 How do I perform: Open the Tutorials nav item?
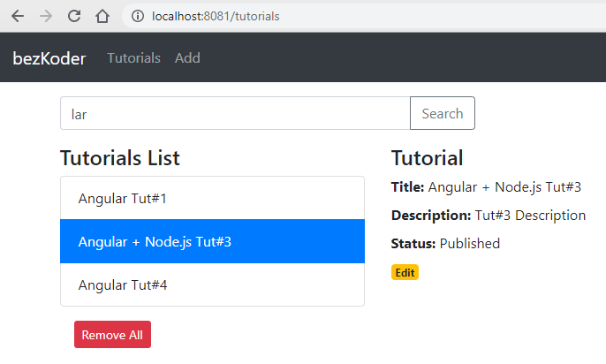coord(133,58)
